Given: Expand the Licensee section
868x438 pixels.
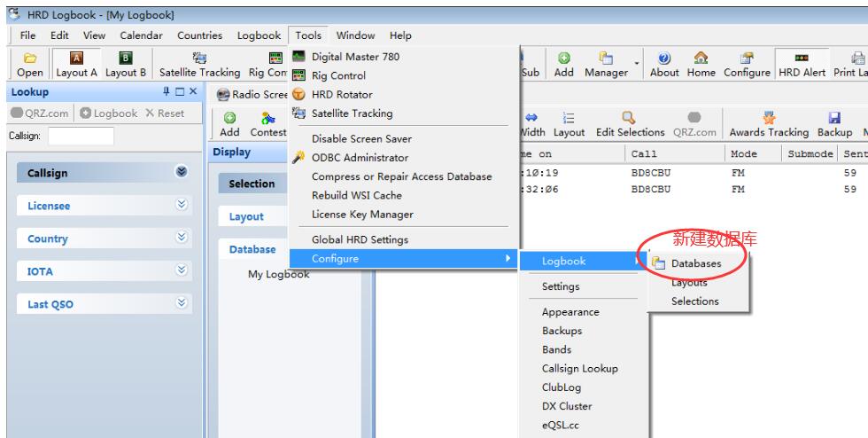Looking at the screenshot, I should point(182,205).
